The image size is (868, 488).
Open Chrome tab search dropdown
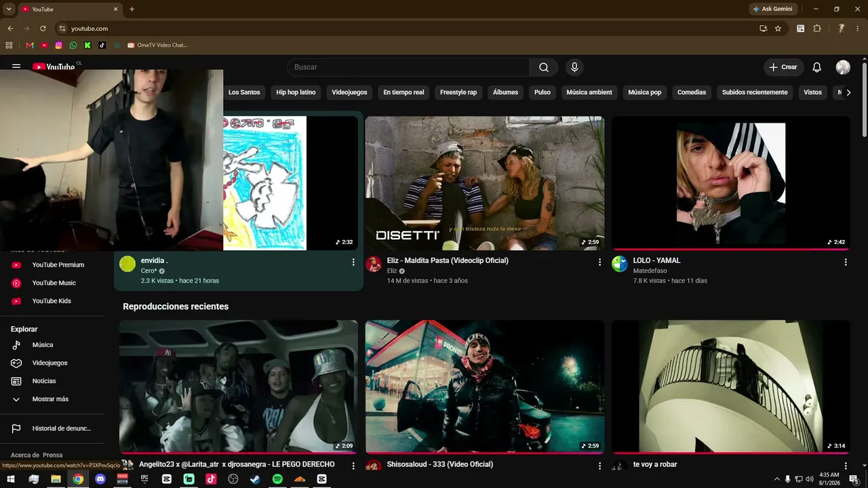pyautogui.click(x=9, y=9)
